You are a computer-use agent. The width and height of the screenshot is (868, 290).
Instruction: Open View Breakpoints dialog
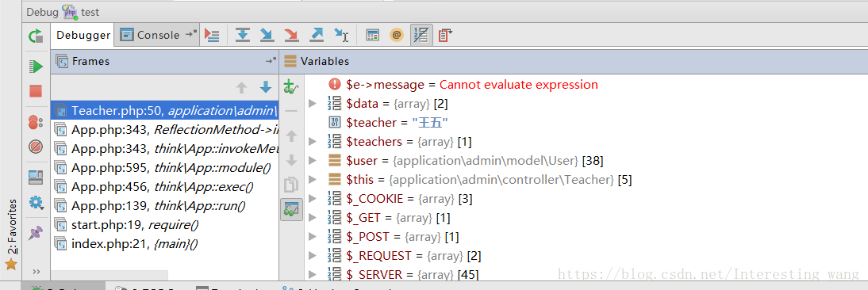click(x=36, y=122)
